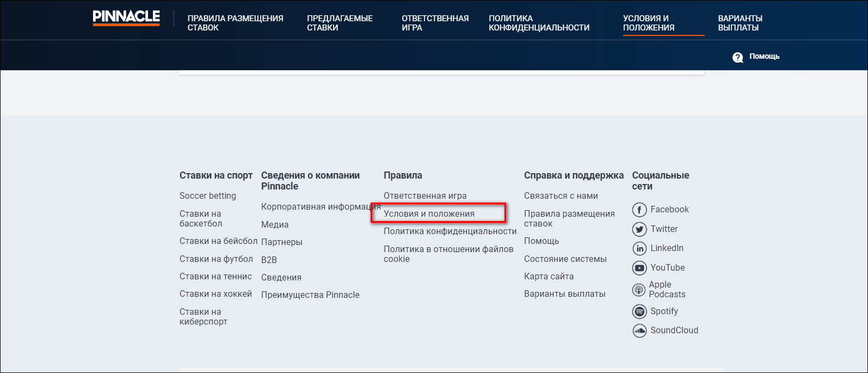The height and width of the screenshot is (373, 868).
Task: Click the SoundCloud icon
Action: pos(639,331)
